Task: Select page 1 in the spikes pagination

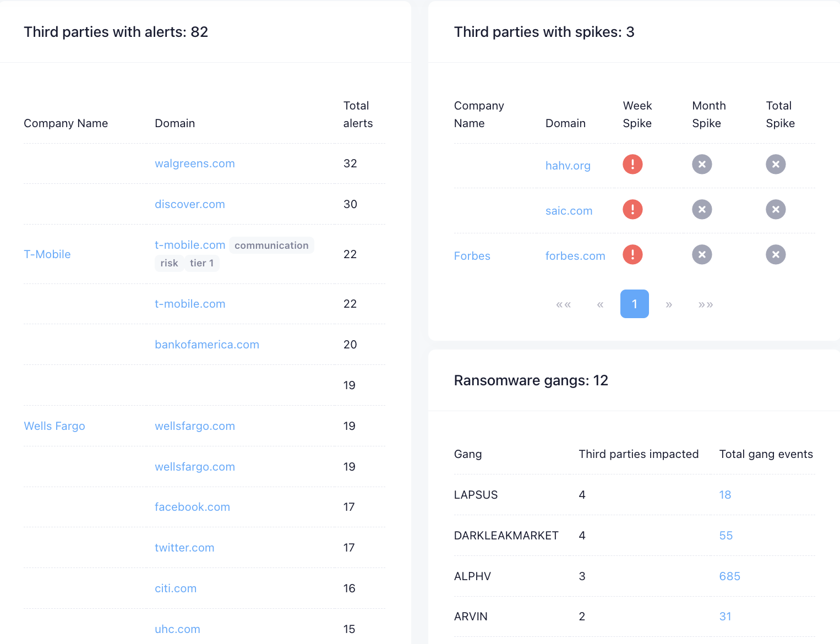Action: tap(634, 304)
